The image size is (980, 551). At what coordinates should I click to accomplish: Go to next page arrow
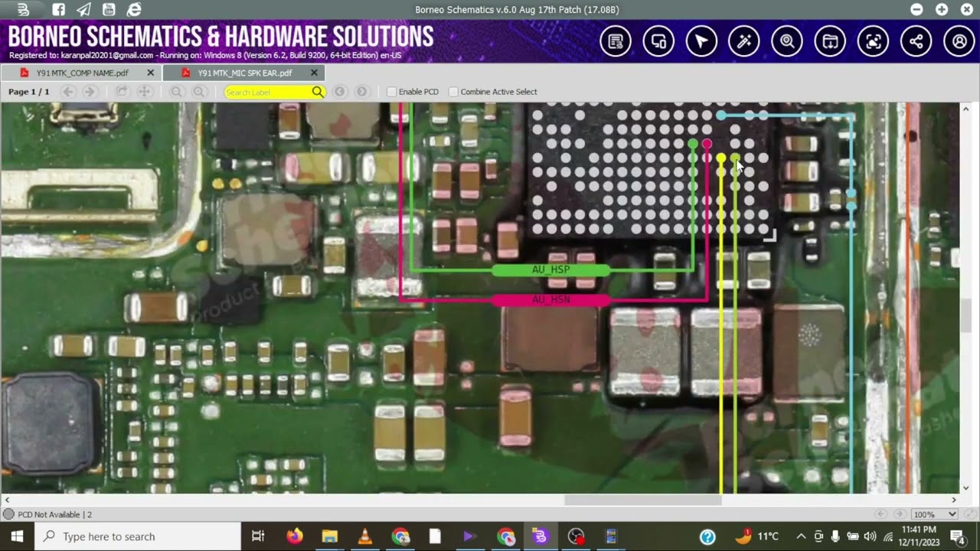pyautogui.click(x=90, y=92)
